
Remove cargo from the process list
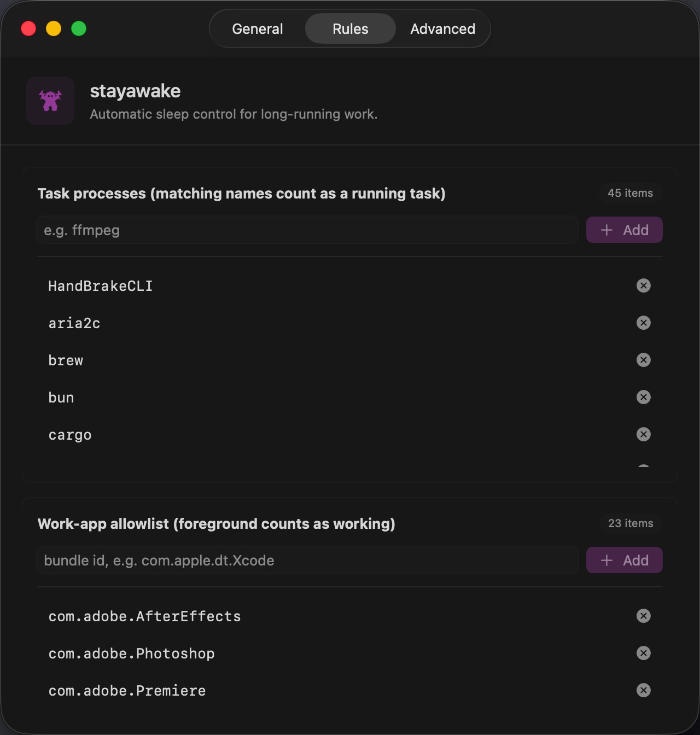coord(644,434)
